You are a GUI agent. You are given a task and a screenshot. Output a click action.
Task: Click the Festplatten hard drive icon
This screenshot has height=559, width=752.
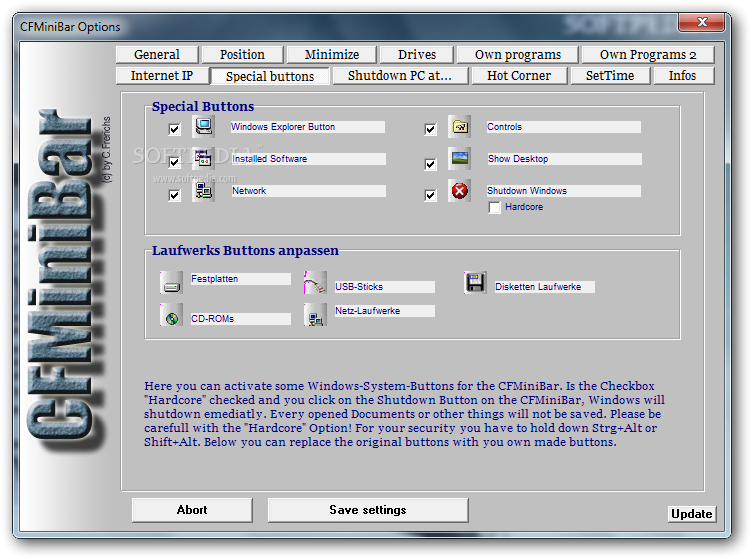[172, 283]
